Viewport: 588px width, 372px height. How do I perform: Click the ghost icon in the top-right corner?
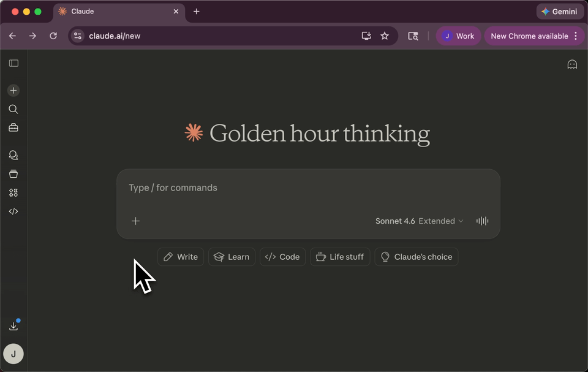click(x=572, y=64)
